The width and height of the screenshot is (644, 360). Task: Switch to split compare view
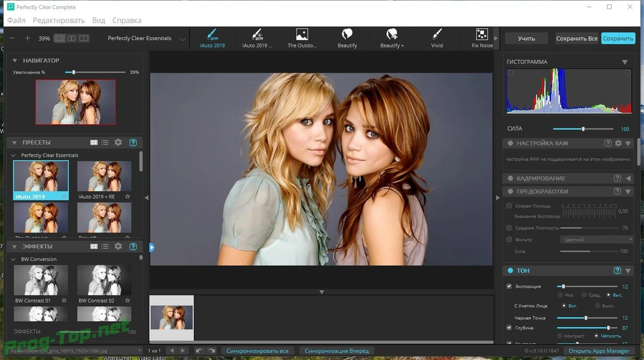tap(84, 38)
